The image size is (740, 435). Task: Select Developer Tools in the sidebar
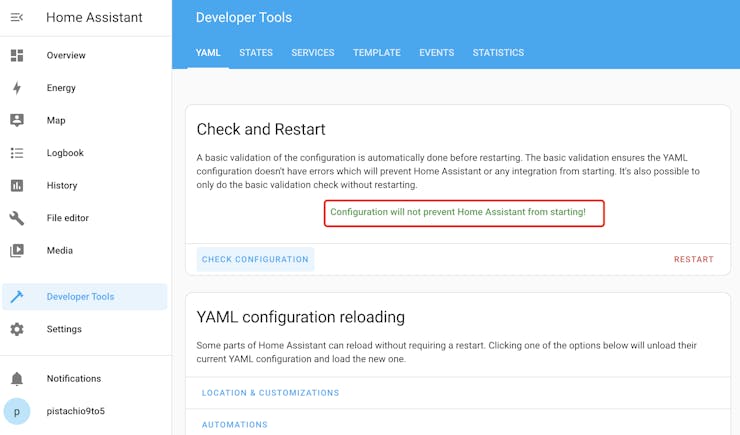[80, 297]
